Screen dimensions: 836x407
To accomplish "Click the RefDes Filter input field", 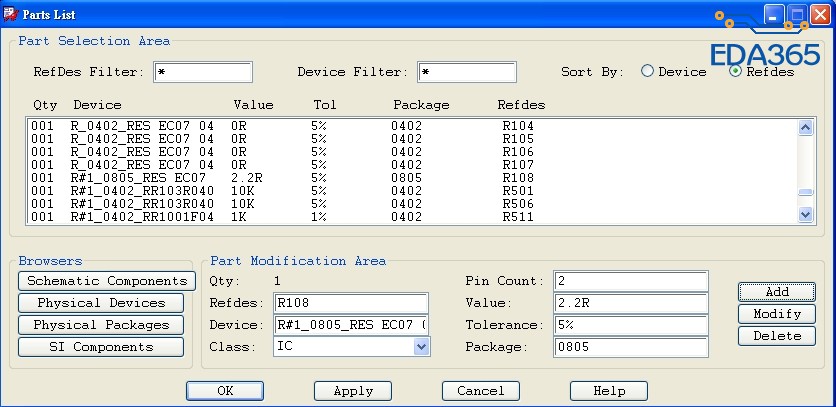I will click(203, 72).
